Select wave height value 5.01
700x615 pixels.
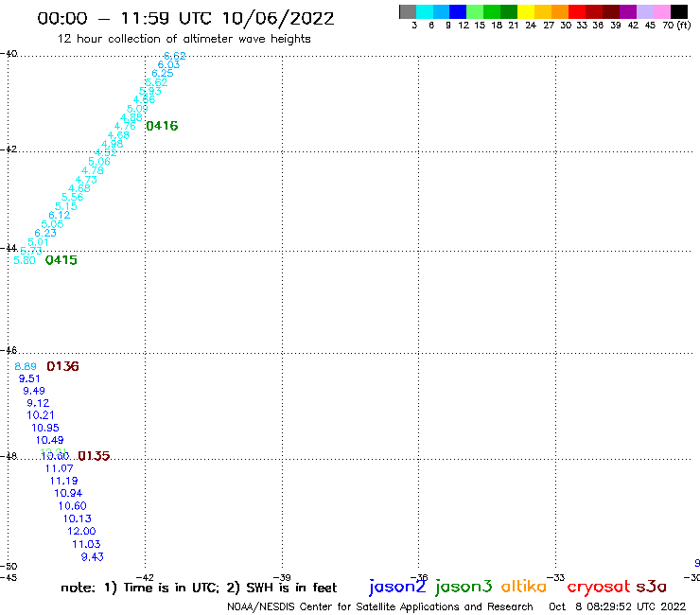point(38,242)
